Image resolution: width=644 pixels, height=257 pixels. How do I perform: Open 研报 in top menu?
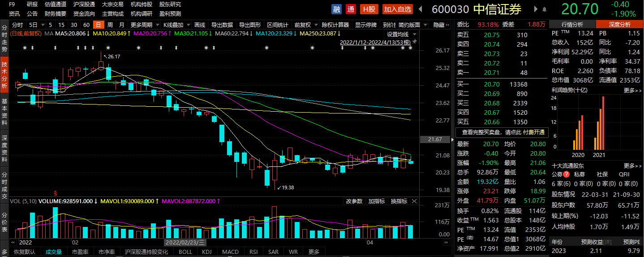point(32,4)
